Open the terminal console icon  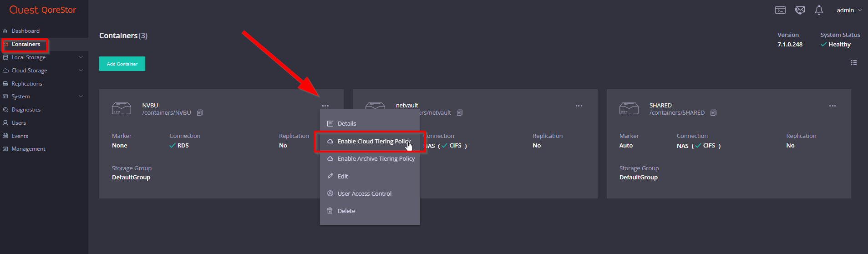[x=780, y=10]
